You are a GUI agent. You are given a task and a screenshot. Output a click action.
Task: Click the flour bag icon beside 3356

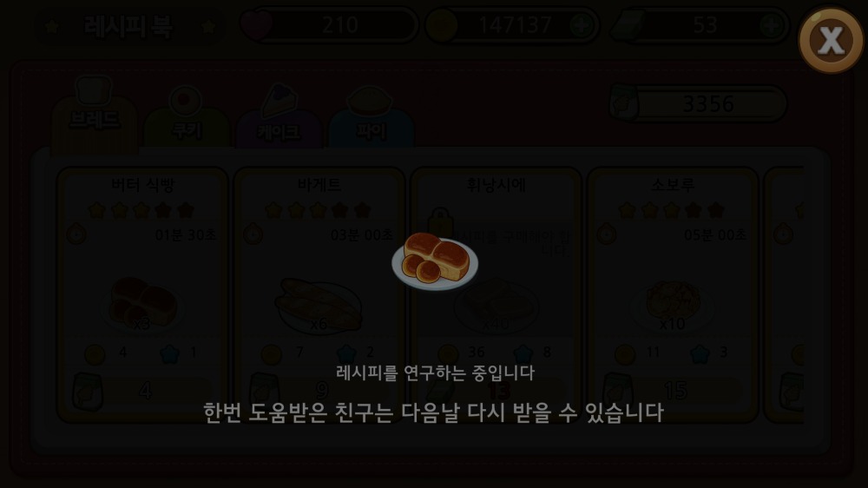(624, 103)
